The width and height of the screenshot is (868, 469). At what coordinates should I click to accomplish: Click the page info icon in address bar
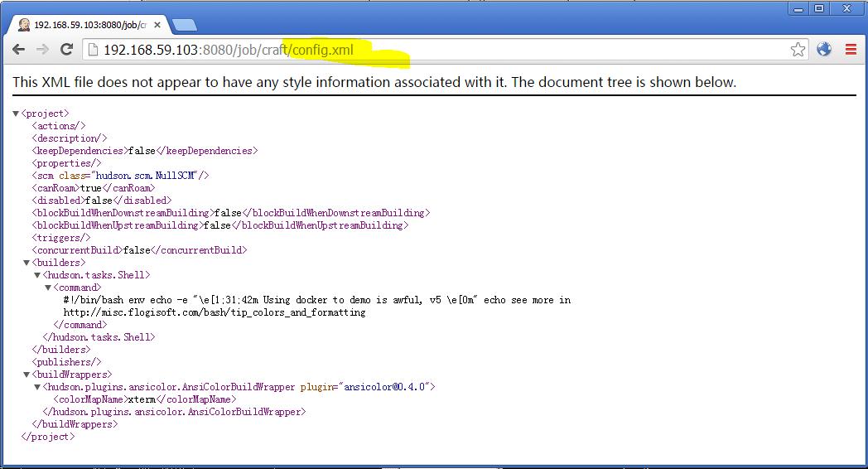(94, 50)
